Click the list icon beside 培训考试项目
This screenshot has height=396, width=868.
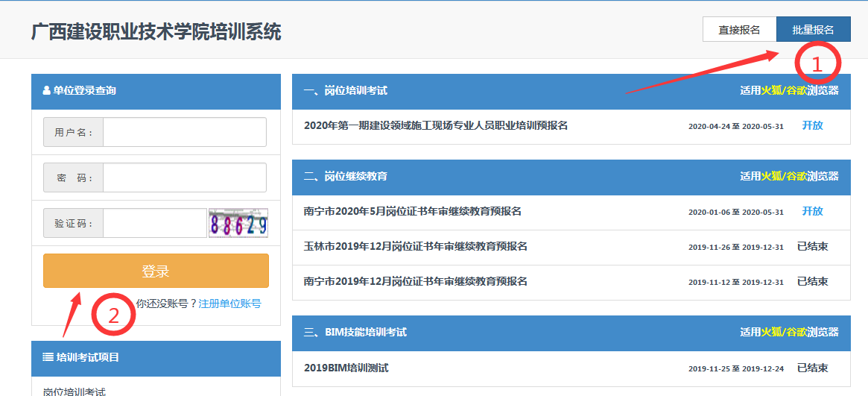click(48, 357)
